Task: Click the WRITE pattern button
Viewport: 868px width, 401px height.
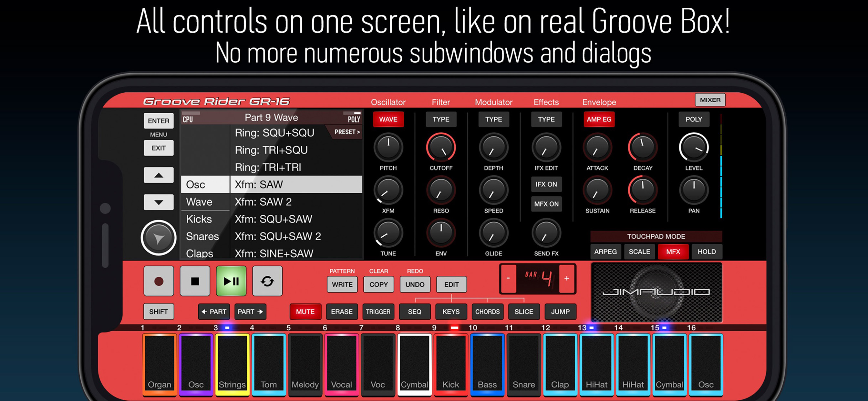Action: (x=342, y=284)
